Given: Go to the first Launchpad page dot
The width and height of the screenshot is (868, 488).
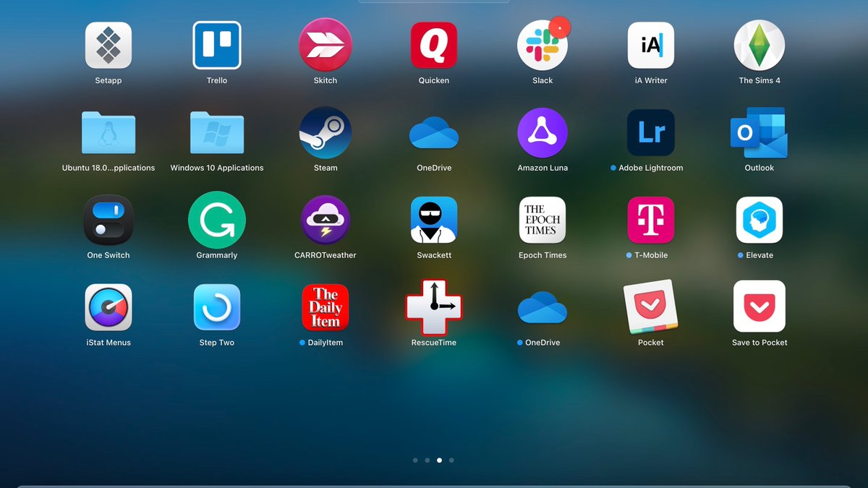Looking at the screenshot, I should [415, 460].
